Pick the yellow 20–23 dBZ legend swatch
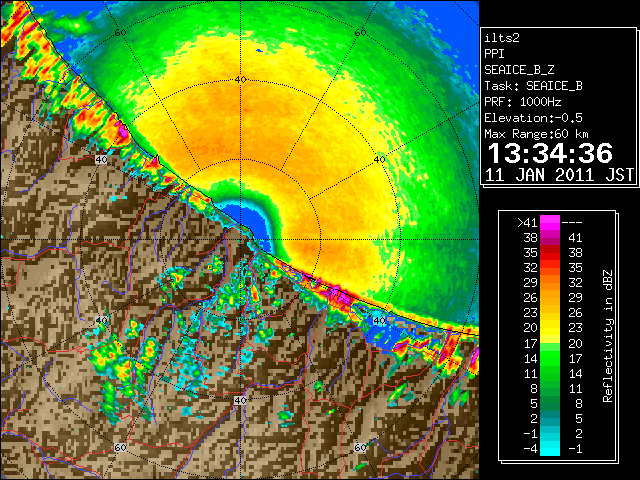Image resolution: width=640 pixels, height=480 pixels. pos(549,328)
